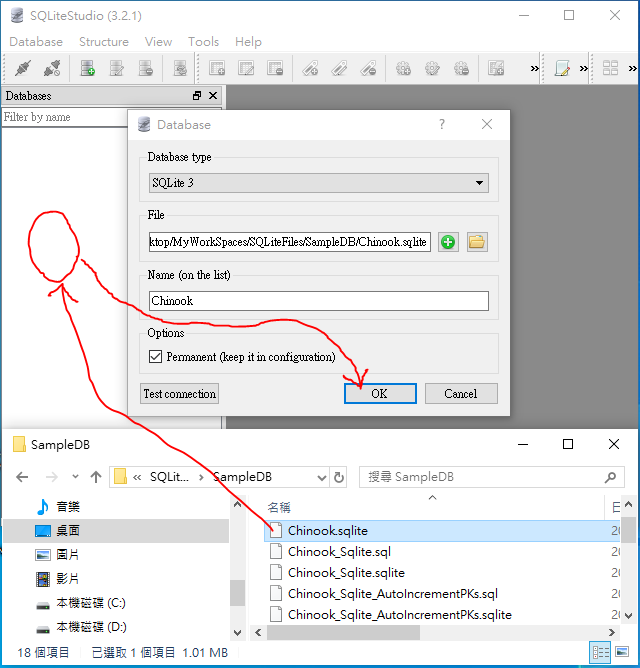Close the Databases panel
The height and width of the screenshot is (668, 640).
[213, 96]
